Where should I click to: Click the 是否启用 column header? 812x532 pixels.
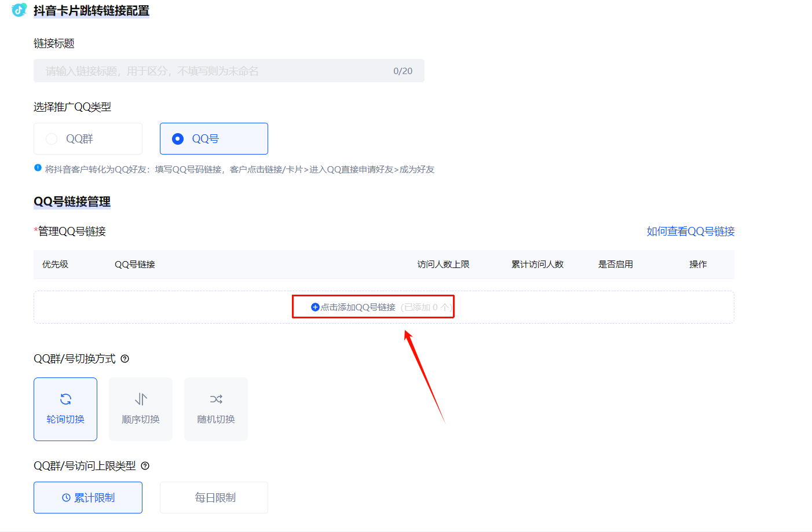pyautogui.click(x=615, y=265)
